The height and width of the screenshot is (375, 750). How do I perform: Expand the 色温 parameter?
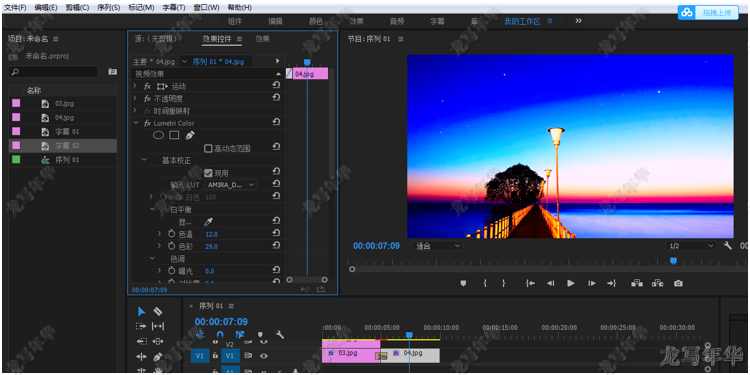[x=160, y=234]
